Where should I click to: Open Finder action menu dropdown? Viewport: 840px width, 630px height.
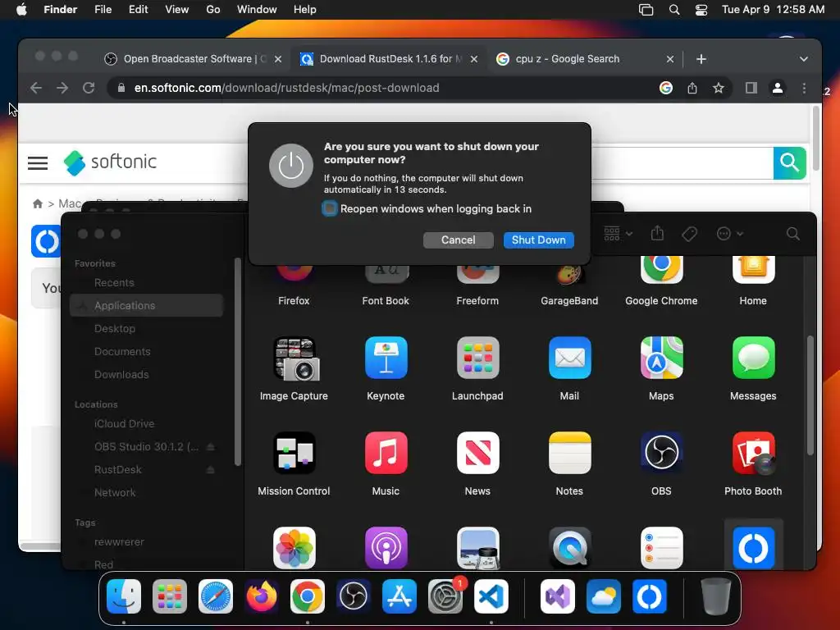click(x=729, y=234)
